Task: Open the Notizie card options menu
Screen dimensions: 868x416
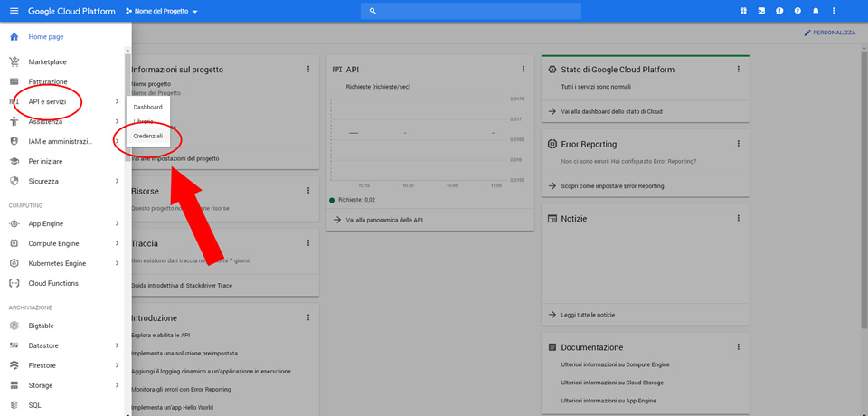Action: click(738, 218)
